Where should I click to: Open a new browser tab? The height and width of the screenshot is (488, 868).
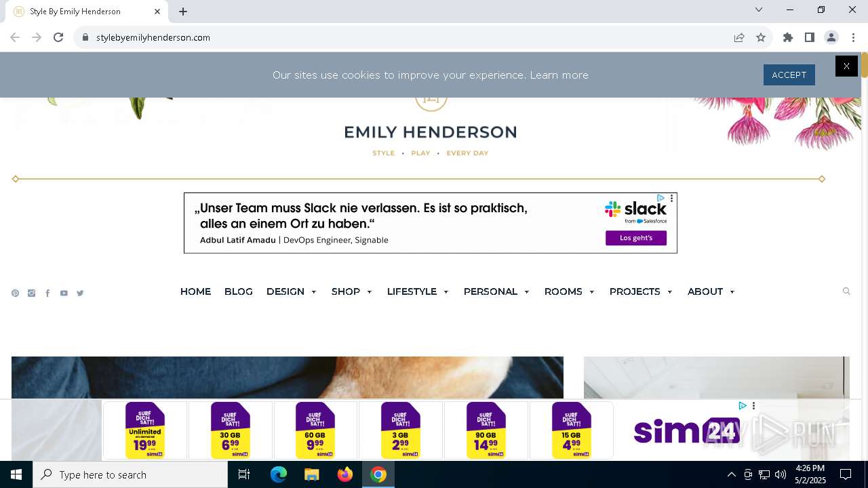click(183, 12)
